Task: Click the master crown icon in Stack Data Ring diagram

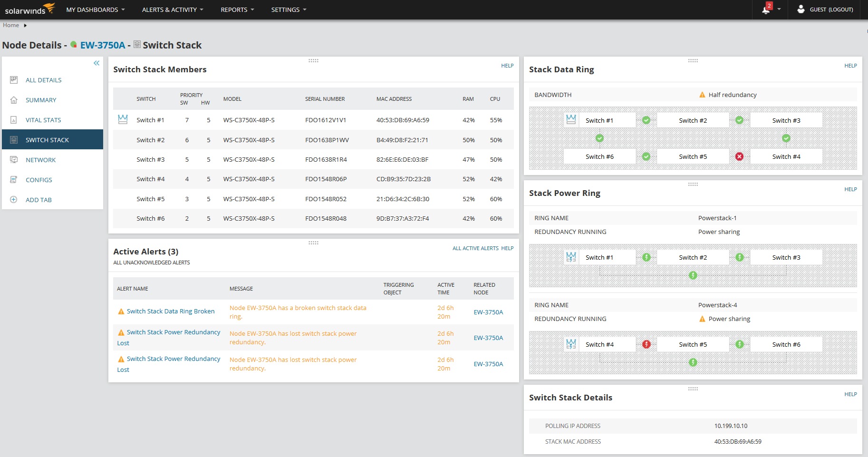Action: (x=571, y=120)
